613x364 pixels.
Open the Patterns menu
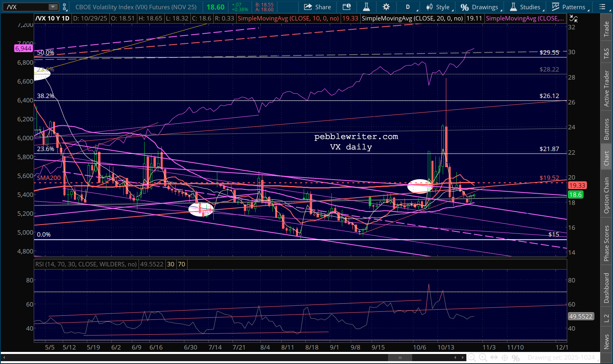(x=570, y=7)
